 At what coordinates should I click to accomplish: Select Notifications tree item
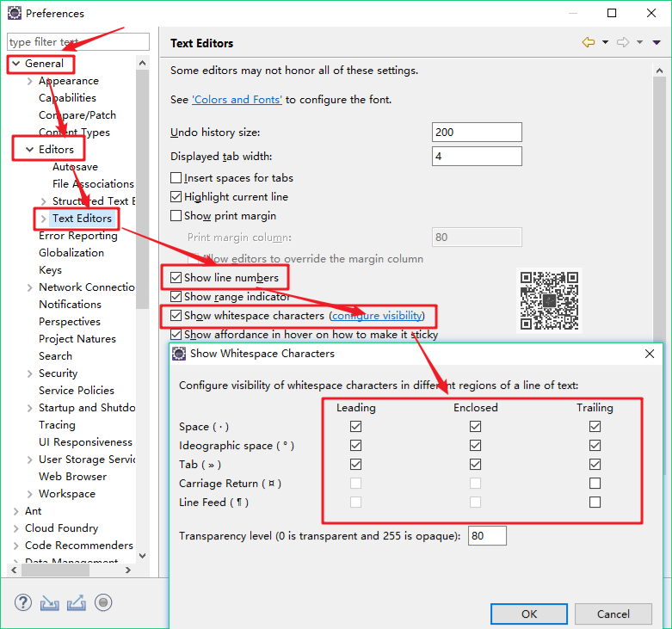click(70, 305)
